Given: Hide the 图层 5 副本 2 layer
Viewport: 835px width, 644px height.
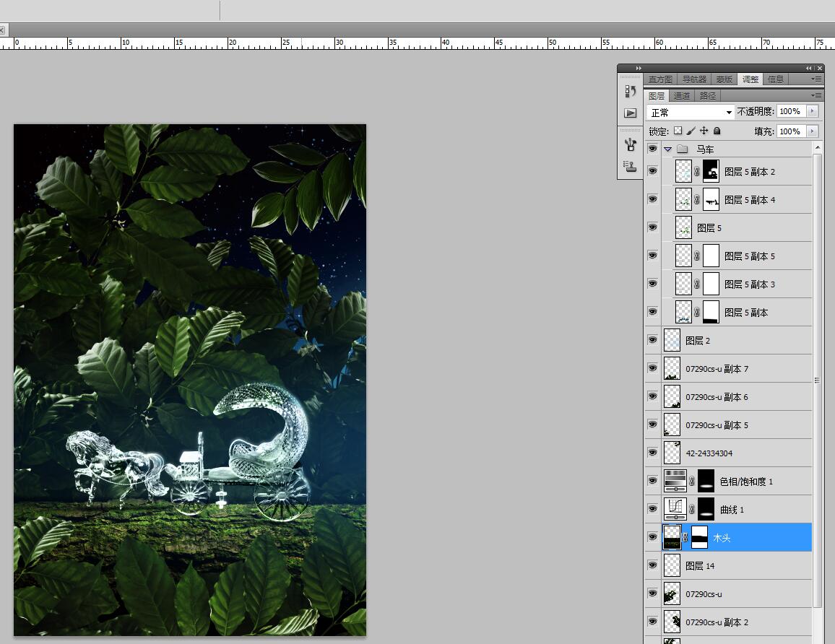Looking at the screenshot, I should (x=652, y=171).
